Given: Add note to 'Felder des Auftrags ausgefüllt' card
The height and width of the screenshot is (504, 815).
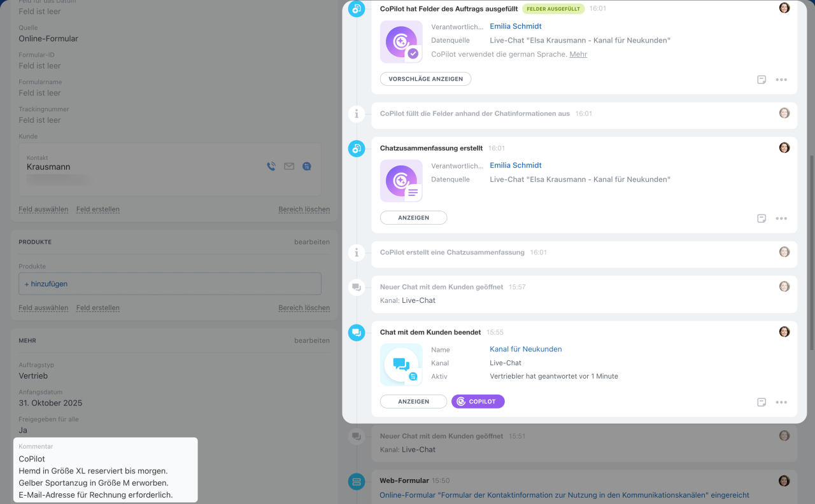Looking at the screenshot, I should pos(762,80).
